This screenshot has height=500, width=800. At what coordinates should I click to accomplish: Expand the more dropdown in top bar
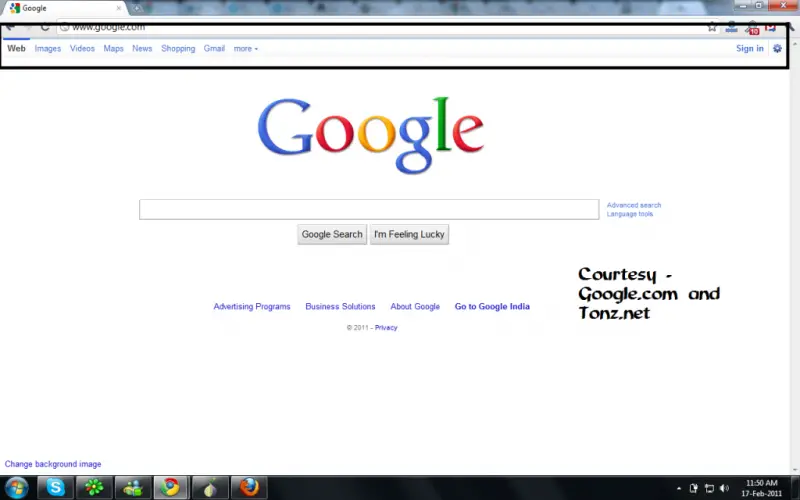[245, 48]
